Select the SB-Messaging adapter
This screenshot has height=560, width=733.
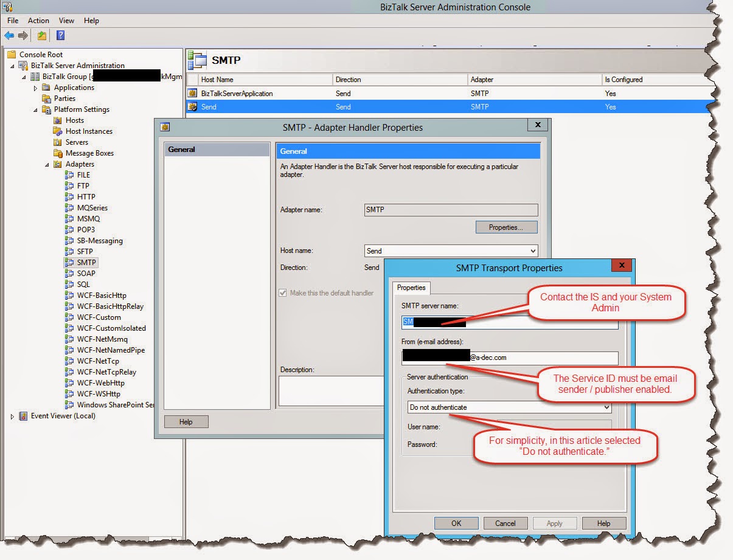click(100, 241)
